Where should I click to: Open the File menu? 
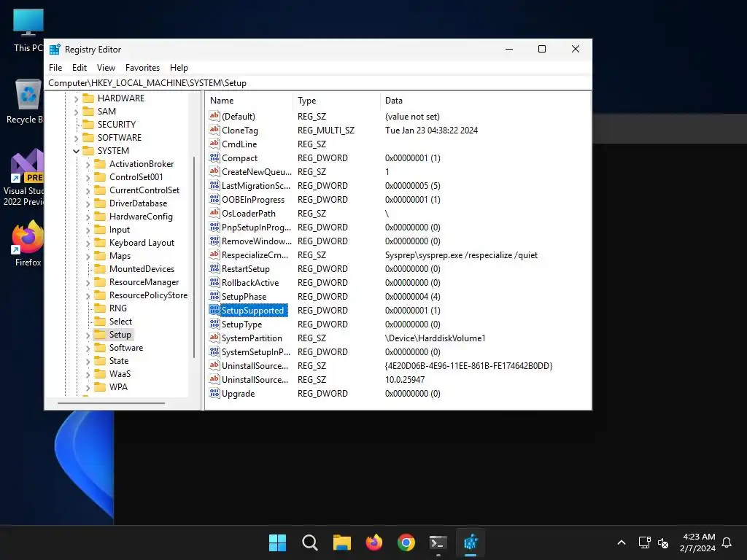55,68
